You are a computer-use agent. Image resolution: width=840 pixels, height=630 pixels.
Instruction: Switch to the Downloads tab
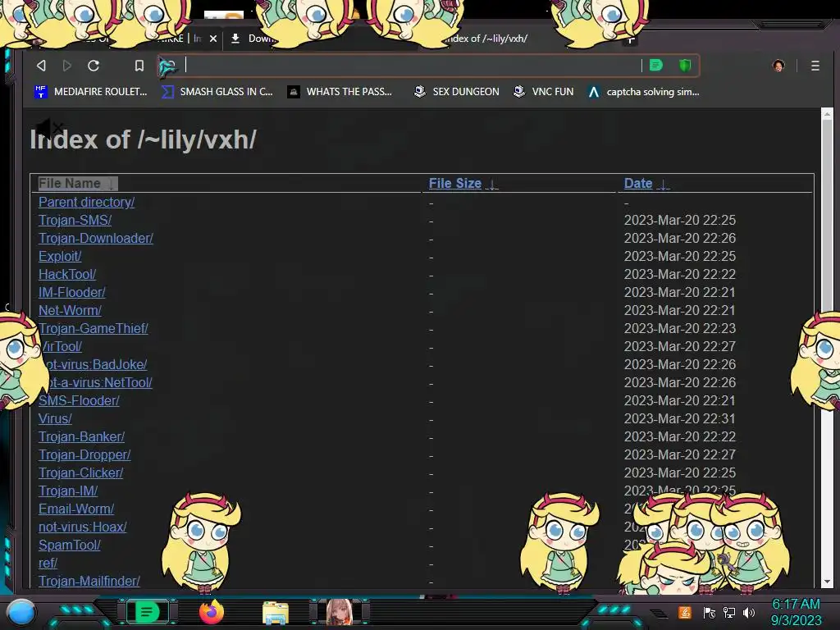click(x=253, y=39)
